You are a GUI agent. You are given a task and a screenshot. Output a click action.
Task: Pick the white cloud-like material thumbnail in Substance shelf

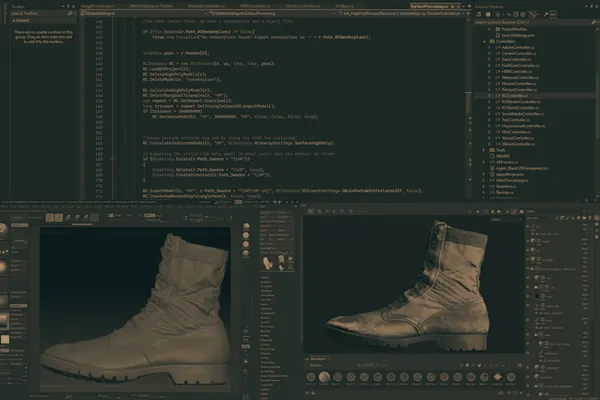point(497,377)
